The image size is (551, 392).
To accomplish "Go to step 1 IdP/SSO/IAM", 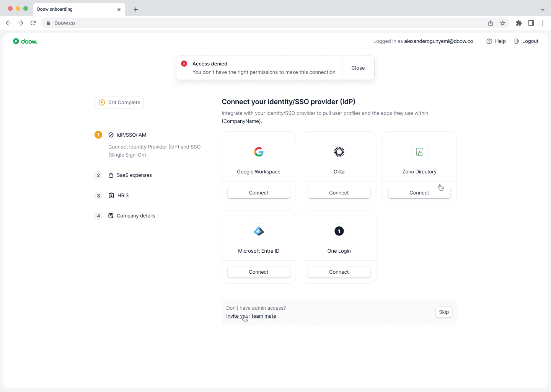I will coord(131,135).
